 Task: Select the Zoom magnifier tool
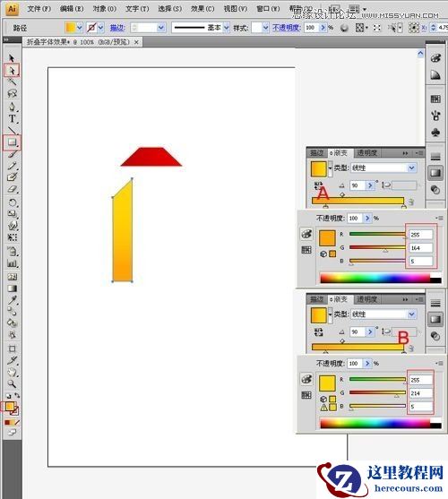[x=12, y=383]
